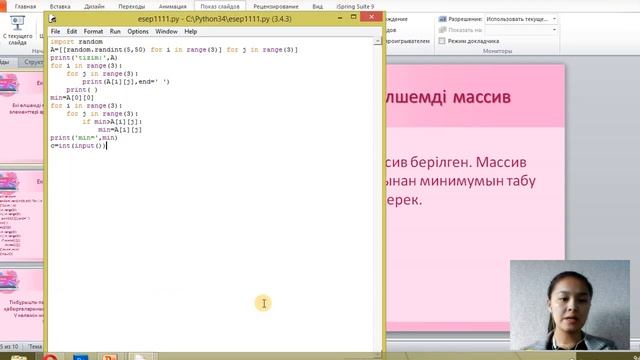Viewport: 640px width, 360px height.
Task: Open the Edit menu in IDLE
Action: (72, 31)
